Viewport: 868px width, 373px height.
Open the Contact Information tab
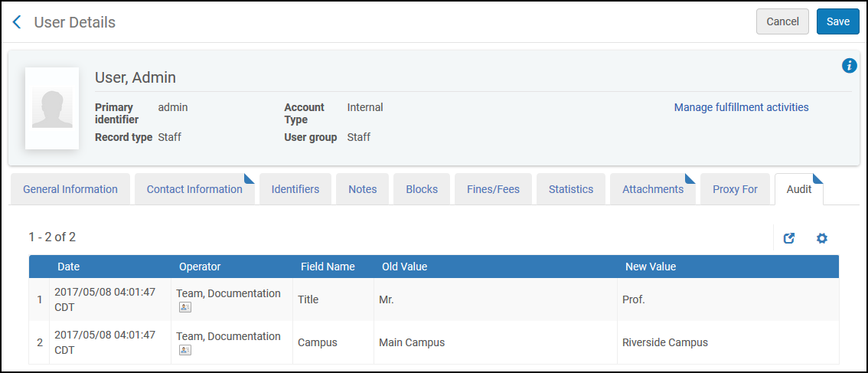[x=194, y=189]
